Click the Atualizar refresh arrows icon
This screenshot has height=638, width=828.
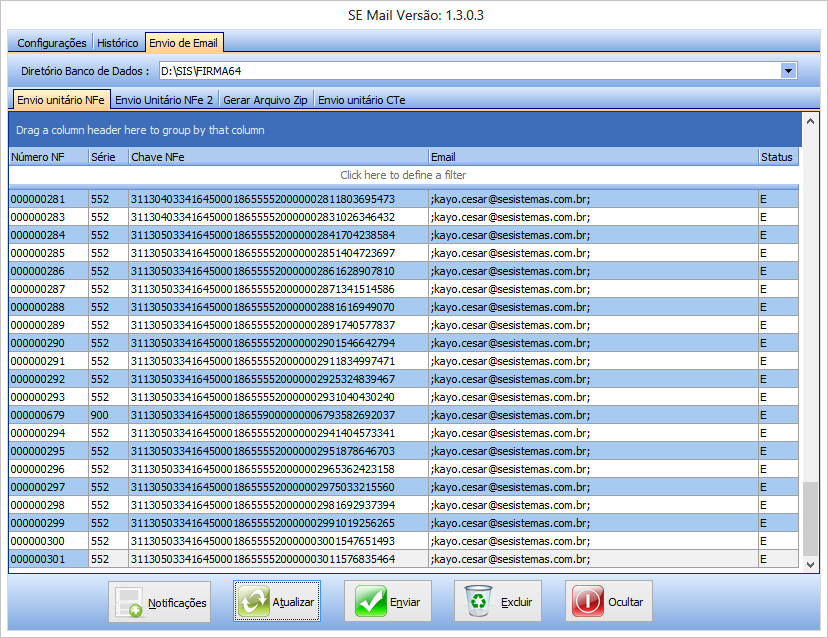(x=253, y=602)
